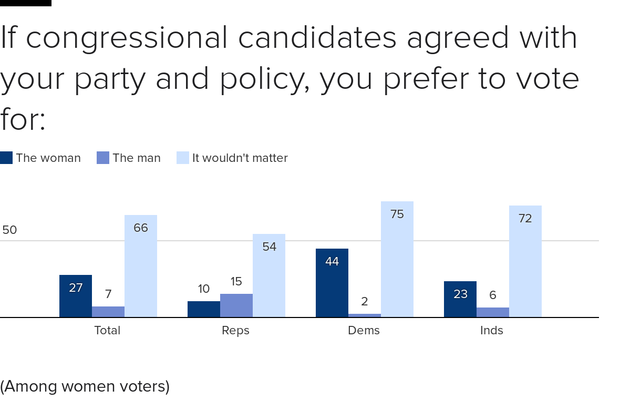The width and height of the screenshot is (620, 410).
Task: Toggle 'The woman' legend label
Action: point(48,158)
